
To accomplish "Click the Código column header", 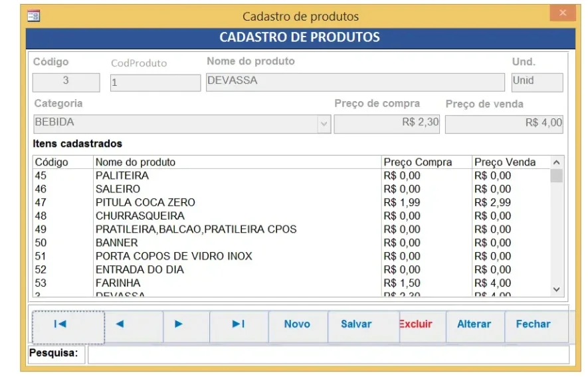I will coord(63,162).
